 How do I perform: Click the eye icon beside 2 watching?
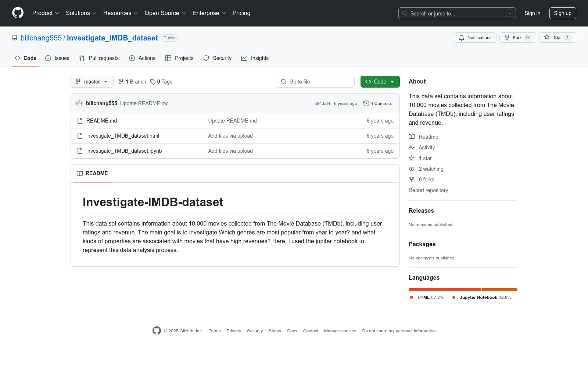[x=412, y=169]
